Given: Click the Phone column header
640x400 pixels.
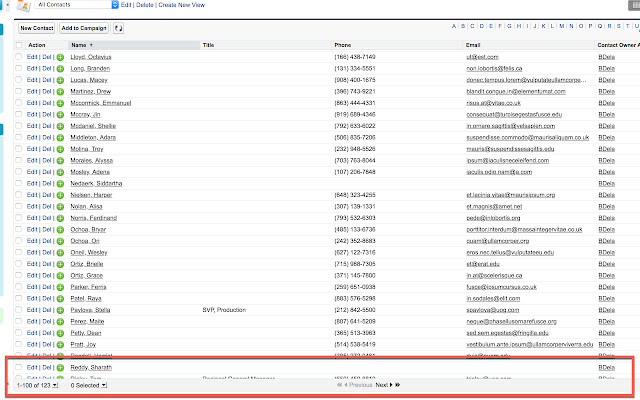Looking at the screenshot, I should [x=343, y=45].
